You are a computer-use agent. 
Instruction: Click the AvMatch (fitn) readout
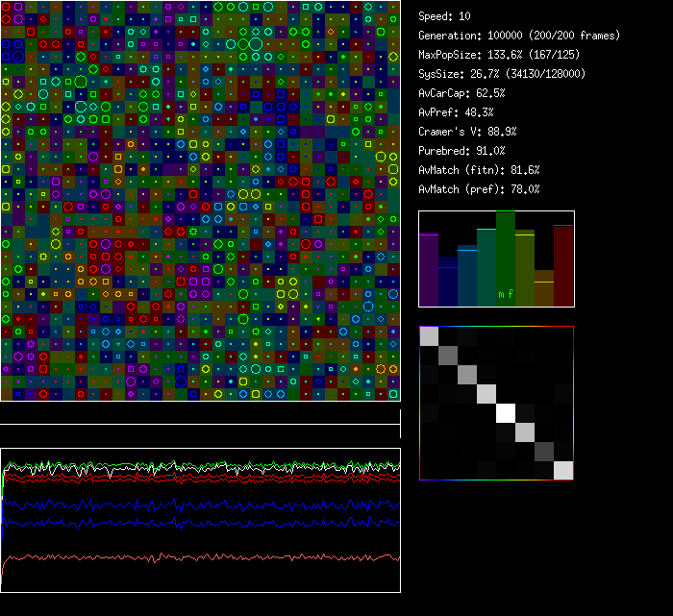pyautogui.click(x=479, y=170)
